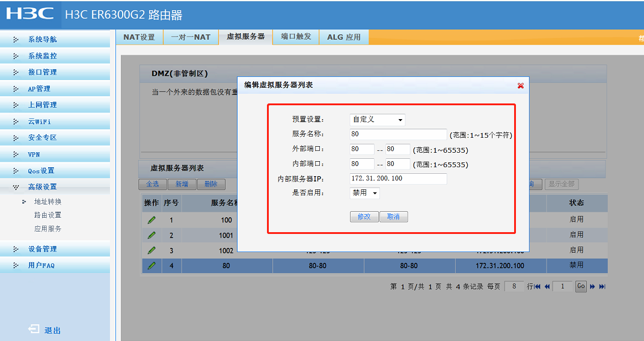Click page number field showing 1

pos(562,286)
